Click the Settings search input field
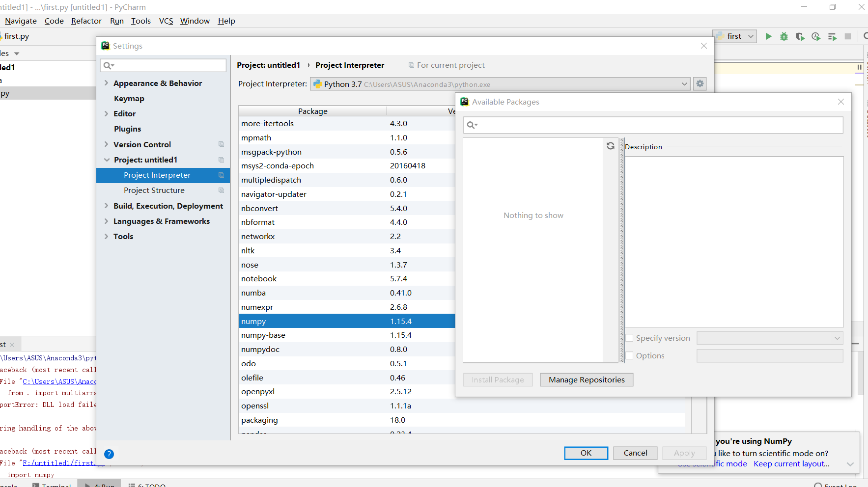Image resolution: width=868 pixels, height=487 pixels. point(163,65)
